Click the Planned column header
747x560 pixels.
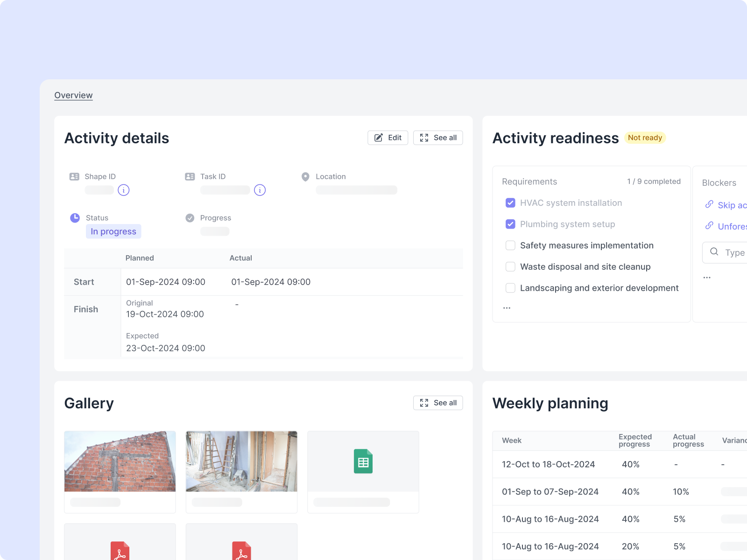140,258
